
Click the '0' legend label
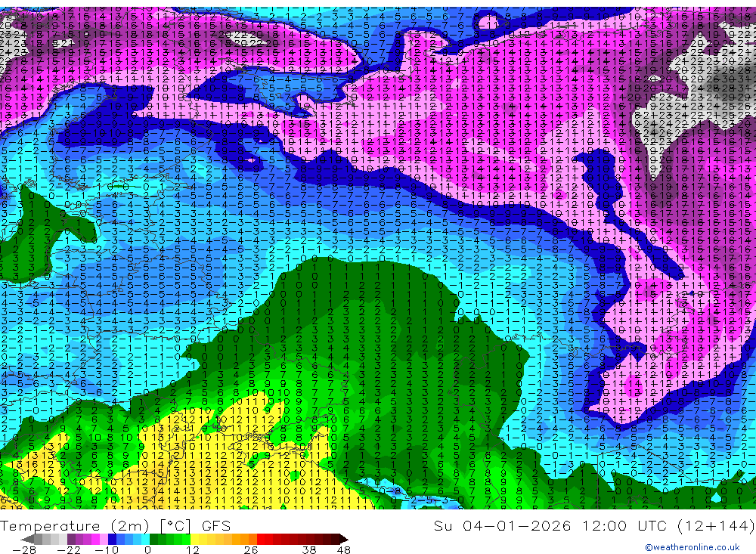coord(148,550)
